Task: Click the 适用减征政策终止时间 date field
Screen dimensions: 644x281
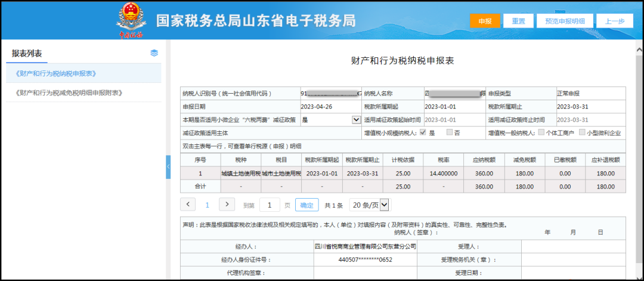Action: (590, 119)
